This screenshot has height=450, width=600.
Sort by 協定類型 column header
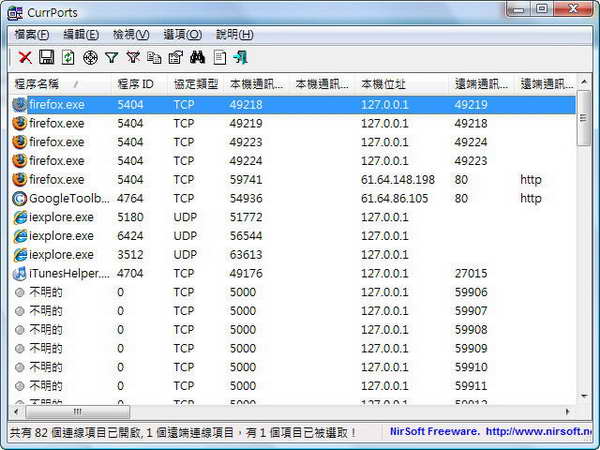pyautogui.click(x=195, y=84)
